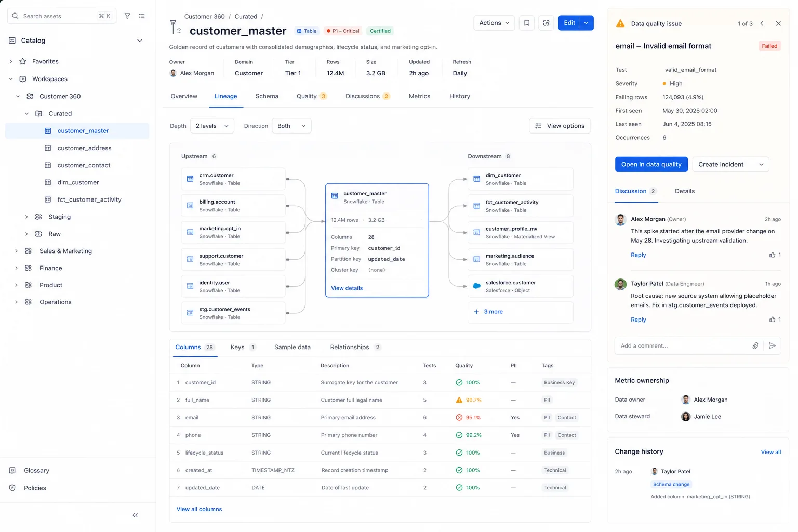
Task: Open View options
Action: click(560, 126)
